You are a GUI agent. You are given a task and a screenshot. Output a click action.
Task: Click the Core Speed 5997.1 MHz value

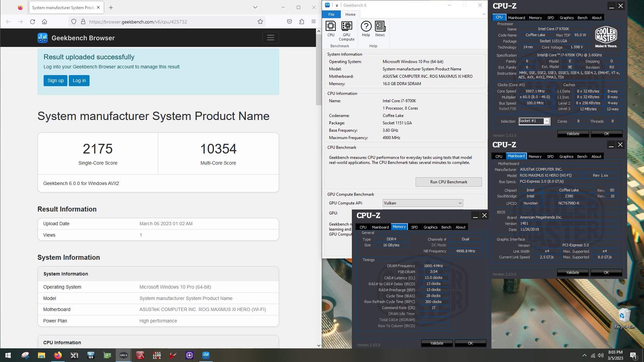click(x=535, y=91)
